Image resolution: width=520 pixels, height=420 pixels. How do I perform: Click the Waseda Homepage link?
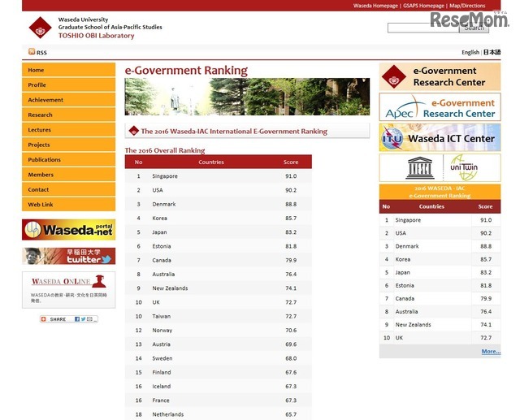(375, 6)
